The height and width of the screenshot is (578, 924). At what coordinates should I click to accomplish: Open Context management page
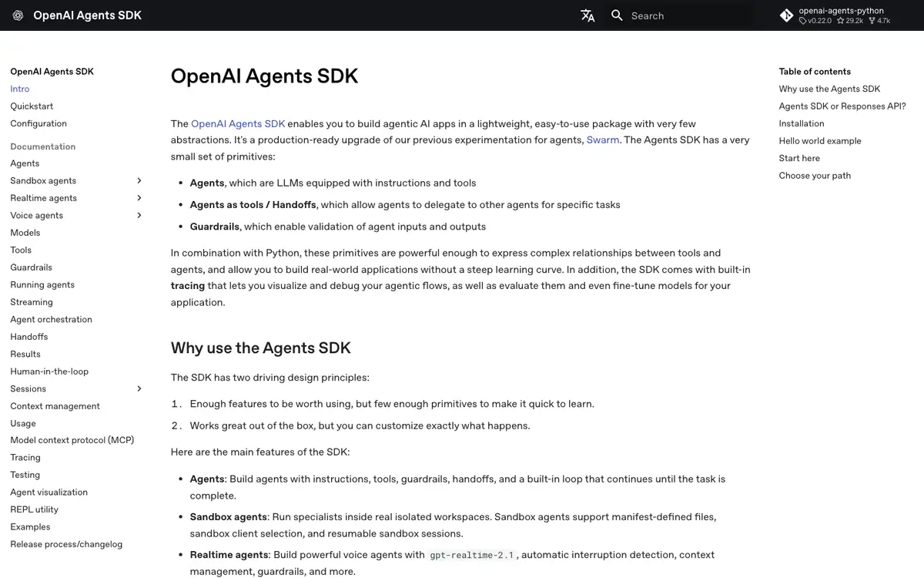[x=55, y=406]
